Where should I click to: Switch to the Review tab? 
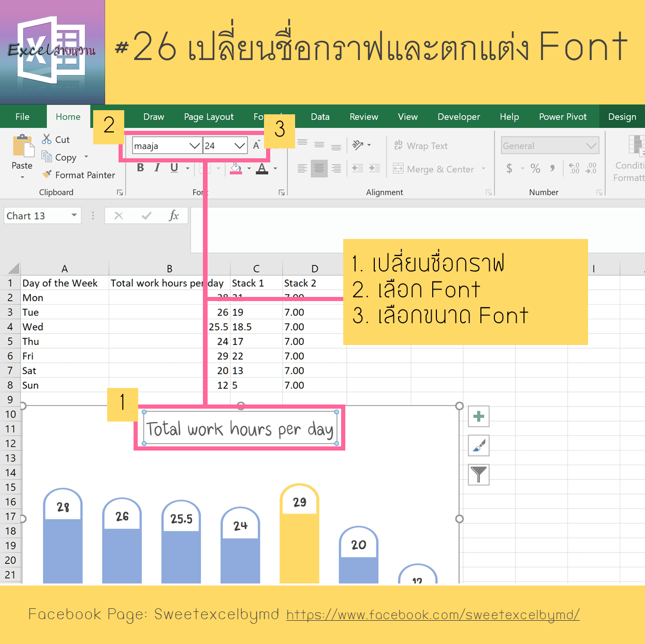pos(364,116)
